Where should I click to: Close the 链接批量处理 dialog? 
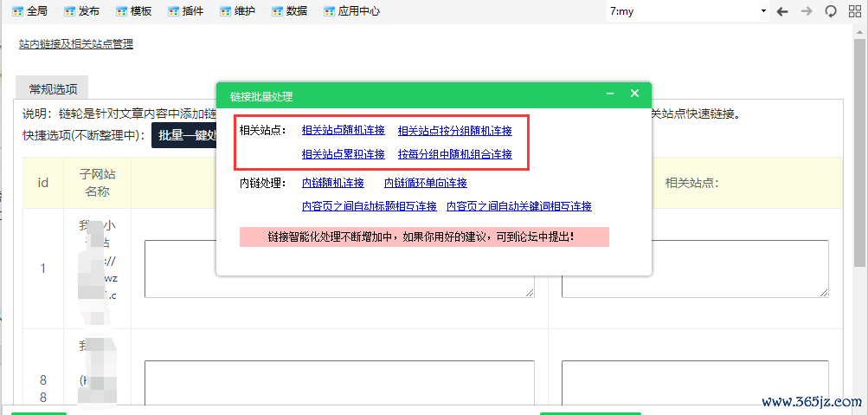[x=634, y=94]
